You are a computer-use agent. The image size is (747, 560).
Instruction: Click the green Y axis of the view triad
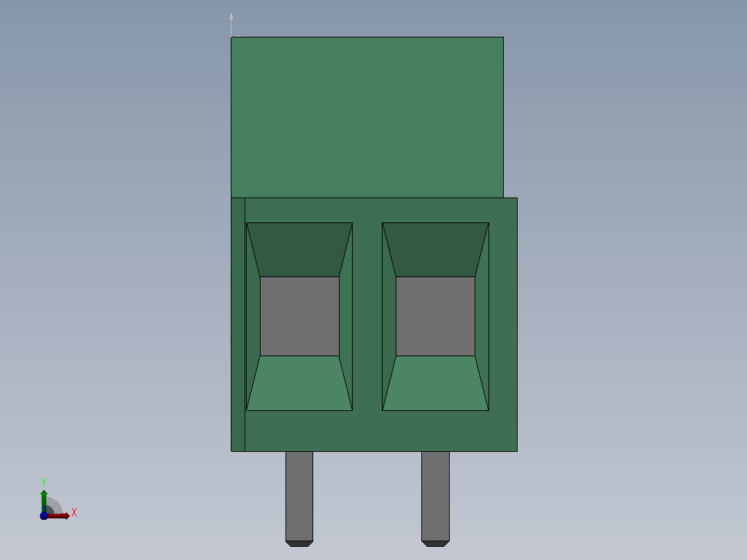pyautogui.click(x=44, y=501)
